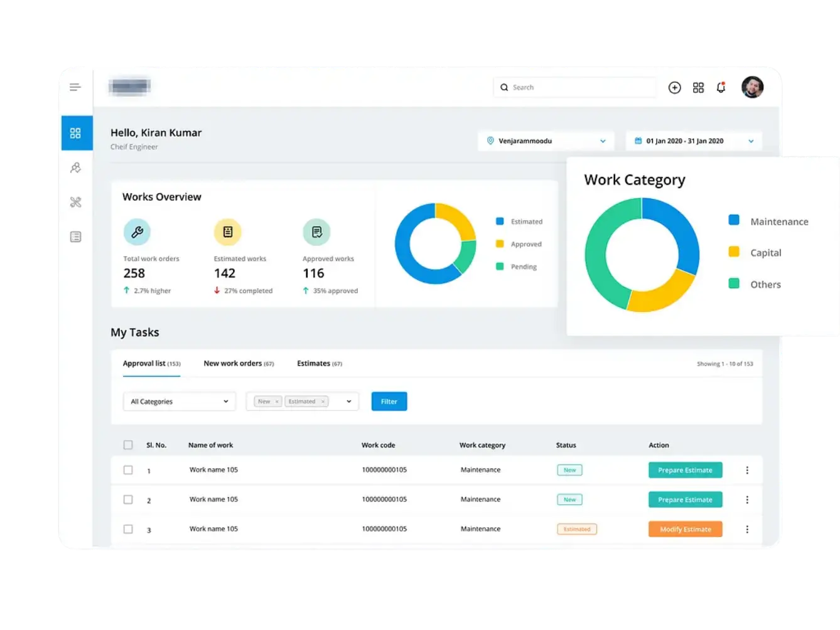This screenshot has height=630, width=840.
Task: Click the 116 approved works value
Action: [x=313, y=273]
